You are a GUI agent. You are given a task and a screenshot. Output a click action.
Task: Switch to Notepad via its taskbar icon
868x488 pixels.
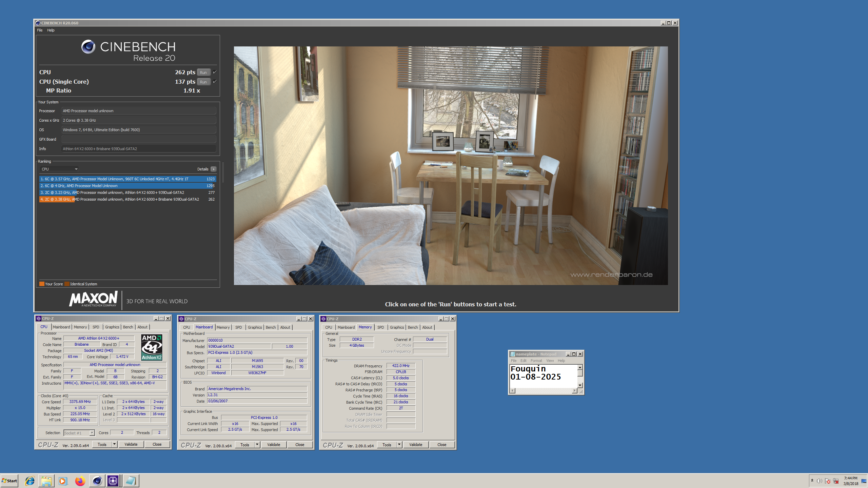click(x=131, y=481)
